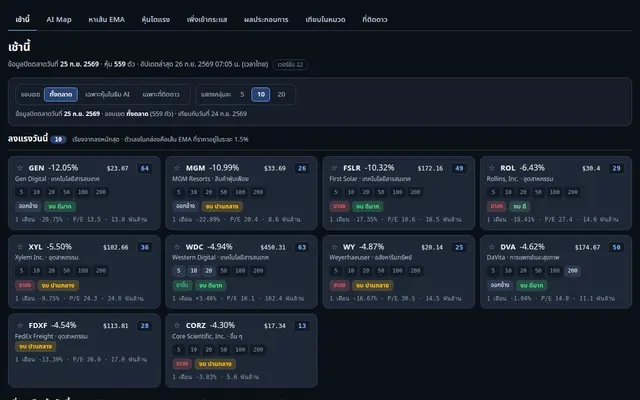Open the MGM ticker link
Image resolution: width=640 pixels, height=400 pixels.
click(x=196, y=168)
